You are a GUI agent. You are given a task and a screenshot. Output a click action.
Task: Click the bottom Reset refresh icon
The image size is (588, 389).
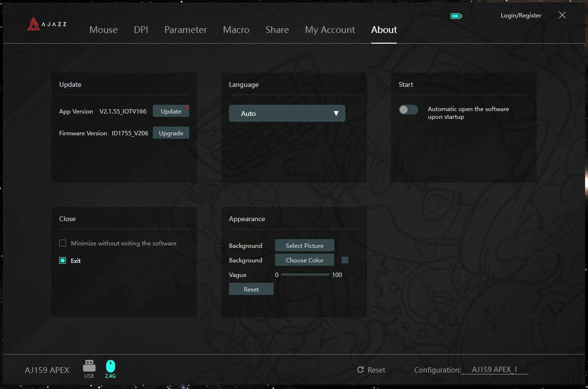[x=360, y=370]
